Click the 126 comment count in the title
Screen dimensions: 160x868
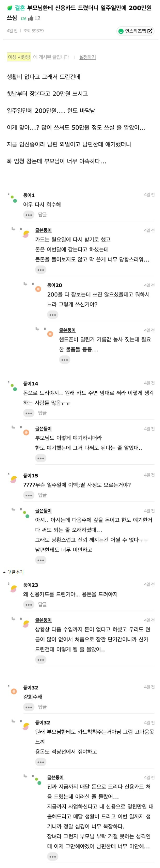[23, 19]
